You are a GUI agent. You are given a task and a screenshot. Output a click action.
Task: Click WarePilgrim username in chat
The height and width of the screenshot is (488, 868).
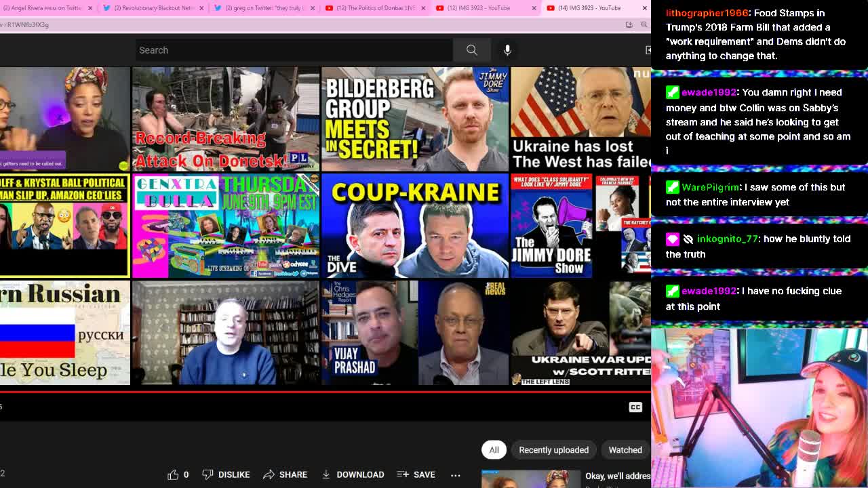point(710,187)
